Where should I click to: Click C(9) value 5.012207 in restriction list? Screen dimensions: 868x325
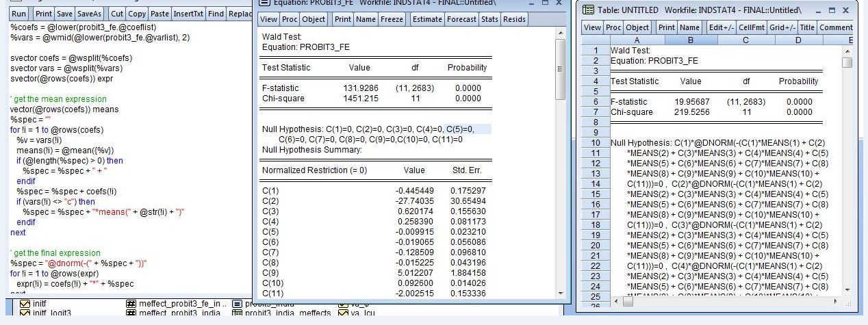415,273
